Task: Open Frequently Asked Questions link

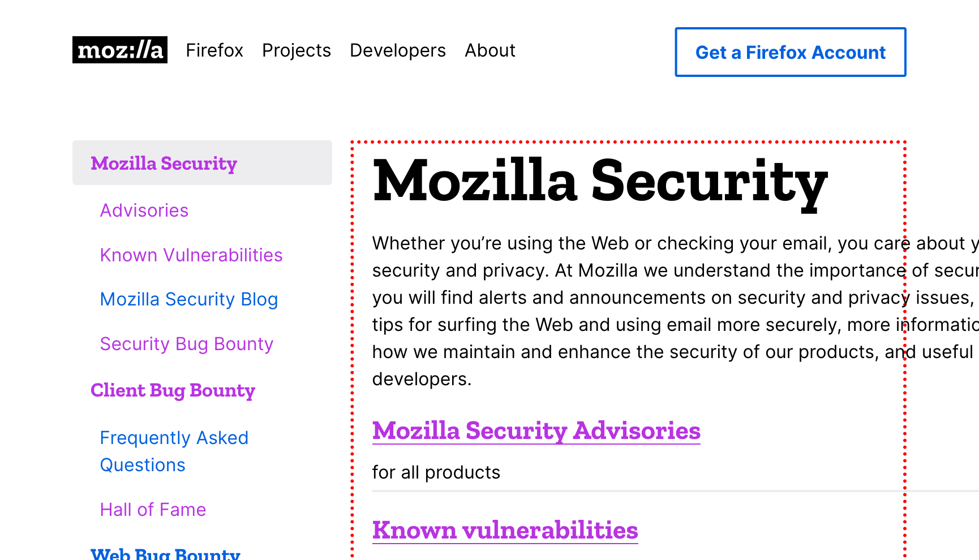Action: point(174,451)
